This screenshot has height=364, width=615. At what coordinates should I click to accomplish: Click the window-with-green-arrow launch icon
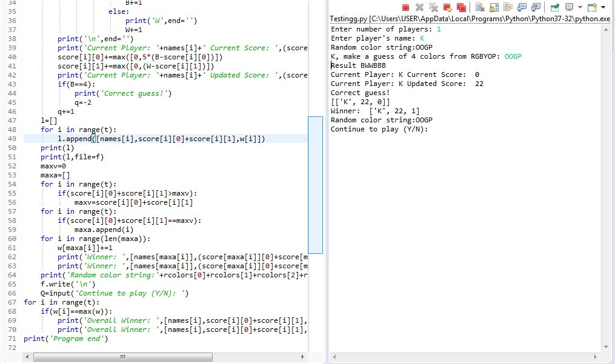[x=554, y=7]
